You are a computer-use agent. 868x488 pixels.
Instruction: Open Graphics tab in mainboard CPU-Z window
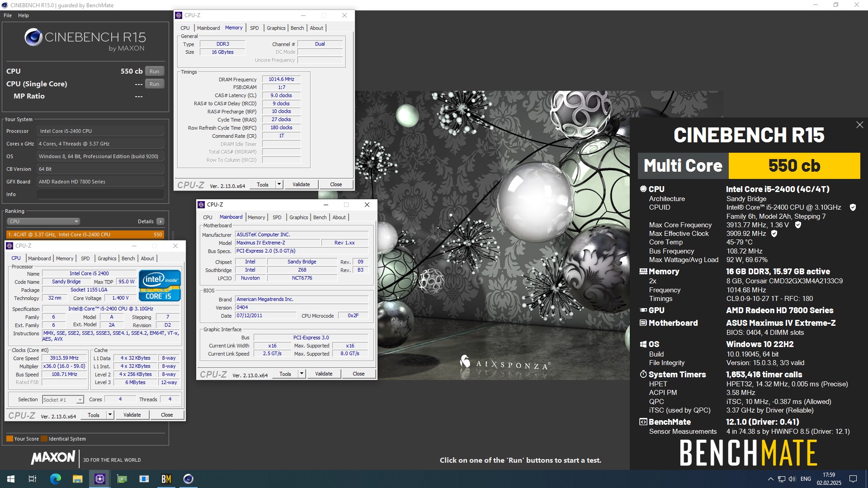(x=298, y=217)
